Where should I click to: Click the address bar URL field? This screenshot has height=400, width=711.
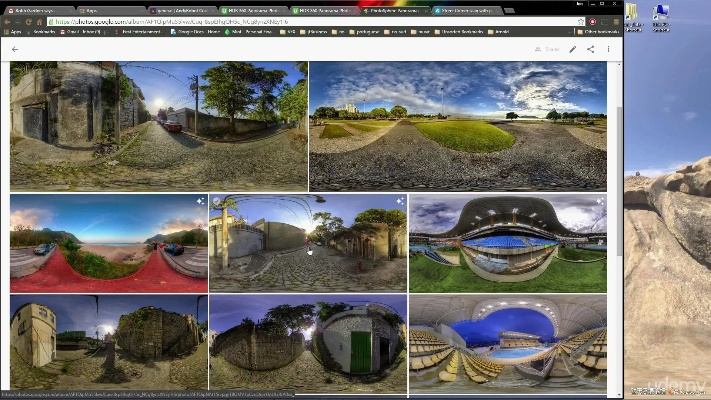300,21
